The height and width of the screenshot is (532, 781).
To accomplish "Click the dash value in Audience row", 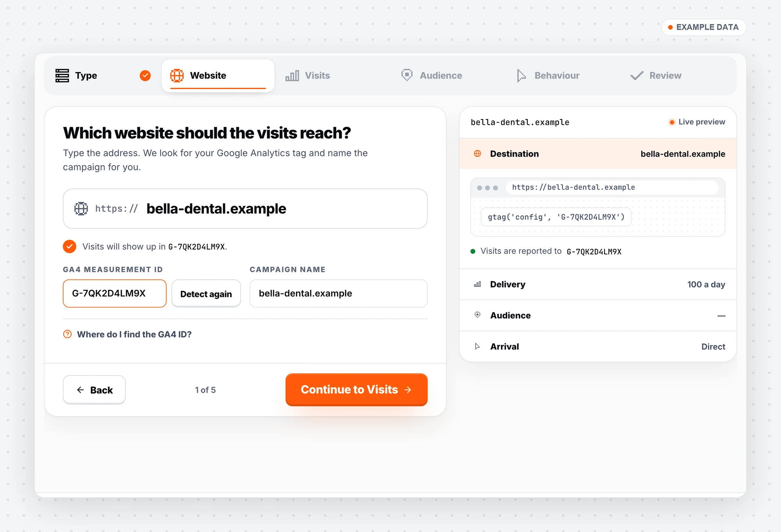I will (x=721, y=316).
